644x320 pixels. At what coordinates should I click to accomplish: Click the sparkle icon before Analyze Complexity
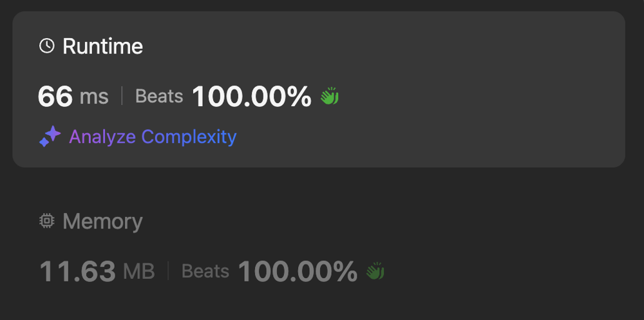pos(50,136)
